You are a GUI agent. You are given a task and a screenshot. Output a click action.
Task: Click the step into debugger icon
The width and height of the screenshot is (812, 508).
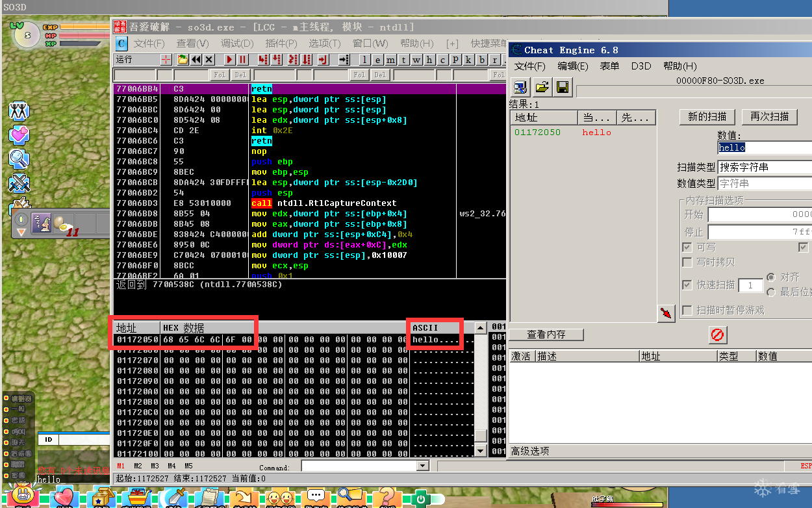coord(263,59)
